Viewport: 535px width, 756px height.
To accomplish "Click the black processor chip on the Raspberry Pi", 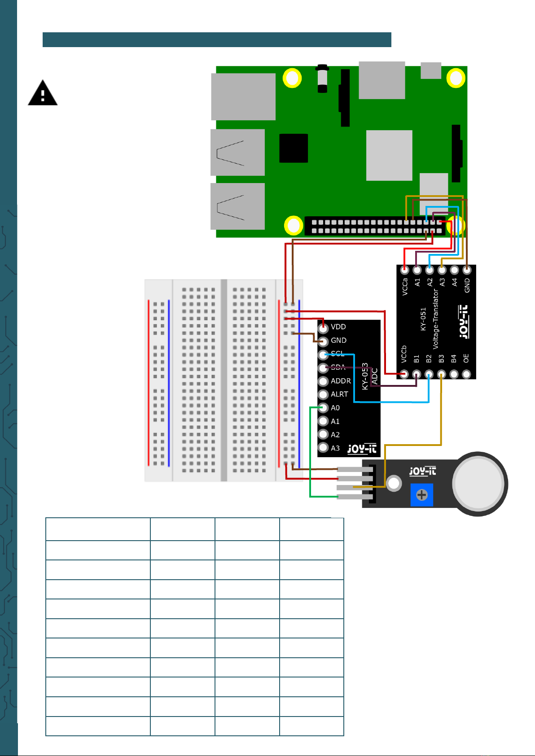I will click(x=294, y=148).
